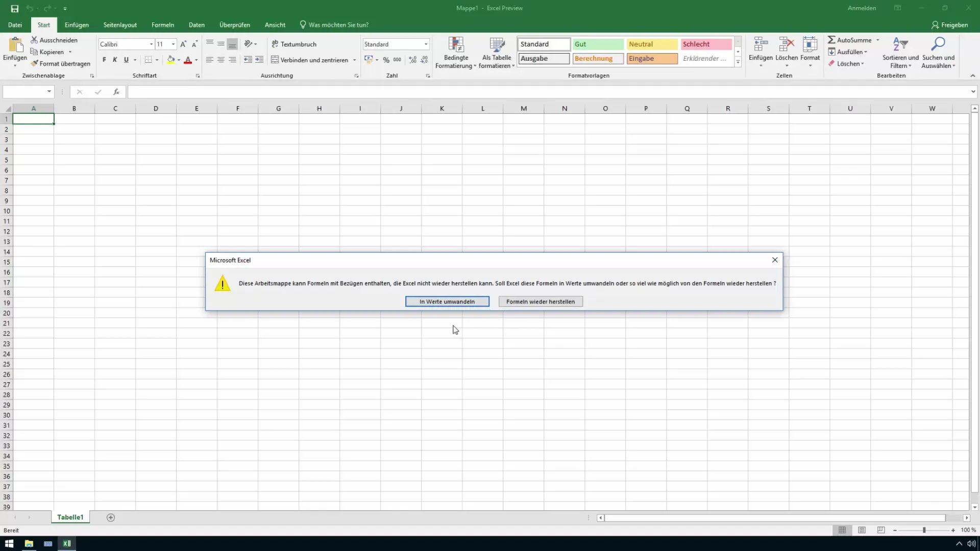The image size is (980, 551).
Task: Decrease font size with the smaller A icon
Action: pos(194,44)
